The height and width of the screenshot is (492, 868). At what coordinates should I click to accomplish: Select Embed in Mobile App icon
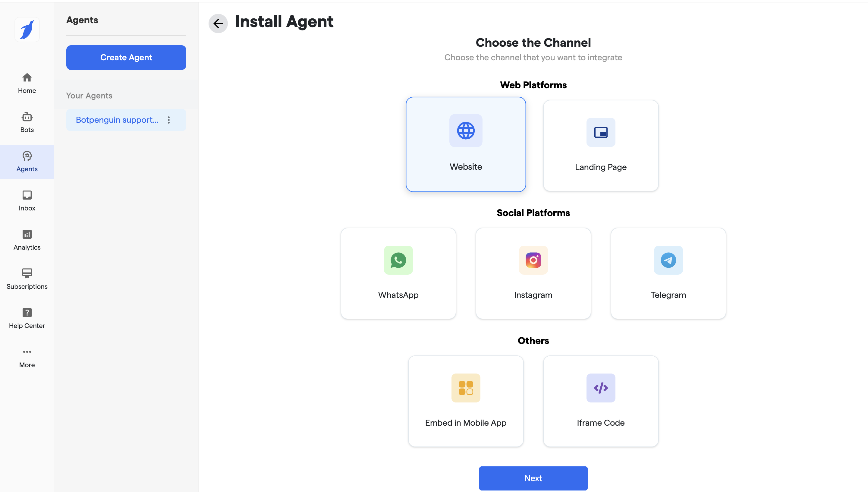tap(465, 388)
